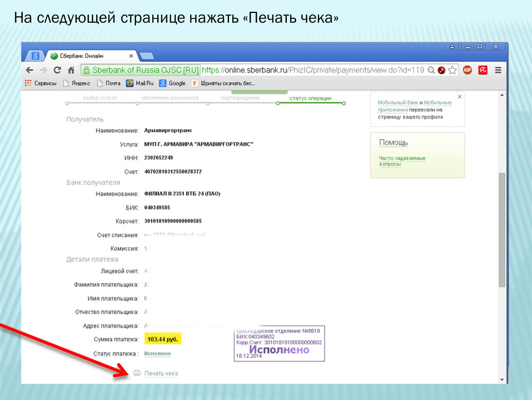The width and height of the screenshot is (532, 400).
Task: Open the red Kaspersky extension icon
Action: tap(483, 70)
